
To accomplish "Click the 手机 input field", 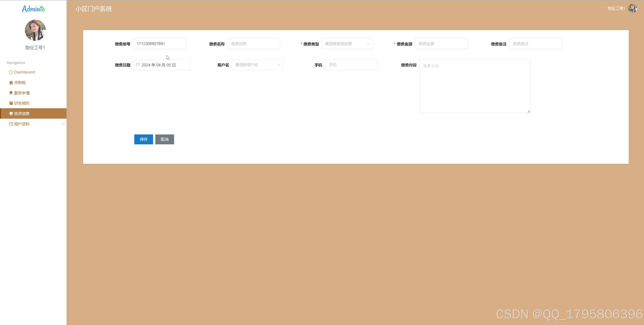I will click(x=351, y=65).
